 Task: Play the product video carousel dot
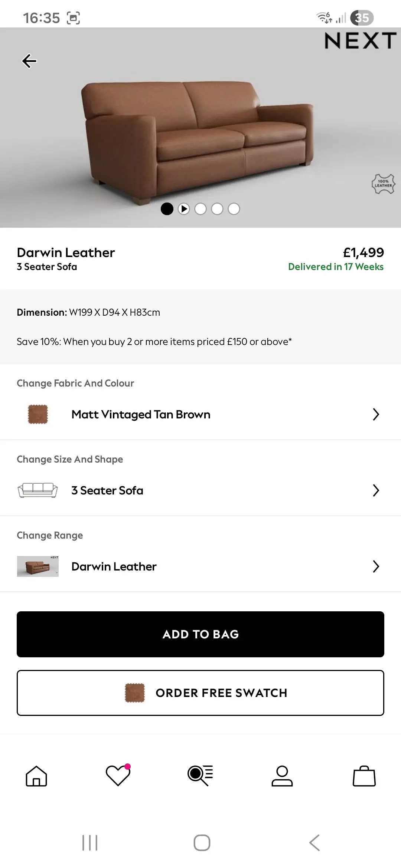[x=184, y=209]
